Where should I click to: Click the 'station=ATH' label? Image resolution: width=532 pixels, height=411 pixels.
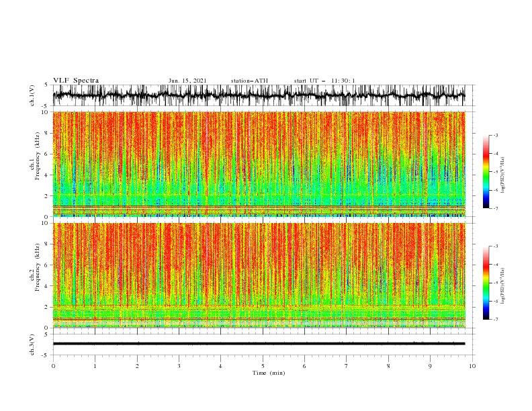249,81
